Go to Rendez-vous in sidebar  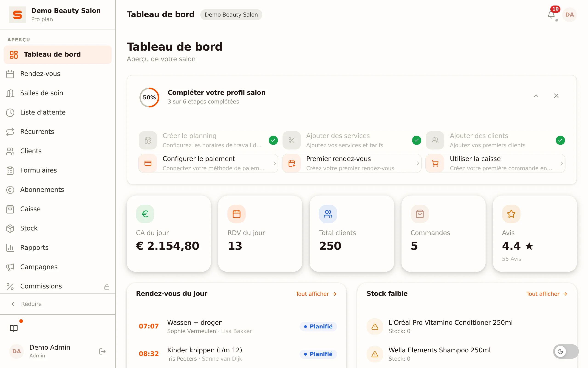pyautogui.click(x=58, y=74)
